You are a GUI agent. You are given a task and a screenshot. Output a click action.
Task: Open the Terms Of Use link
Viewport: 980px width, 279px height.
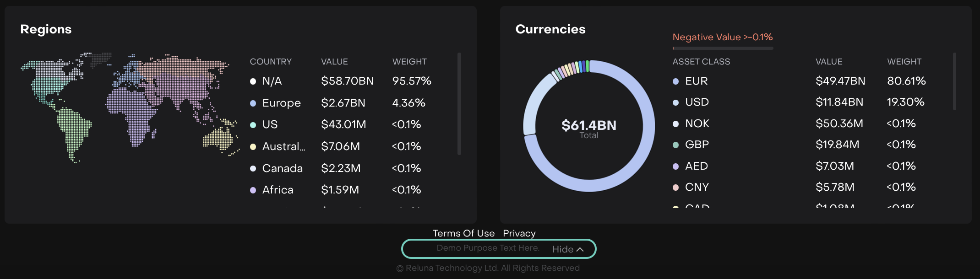click(463, 233)
